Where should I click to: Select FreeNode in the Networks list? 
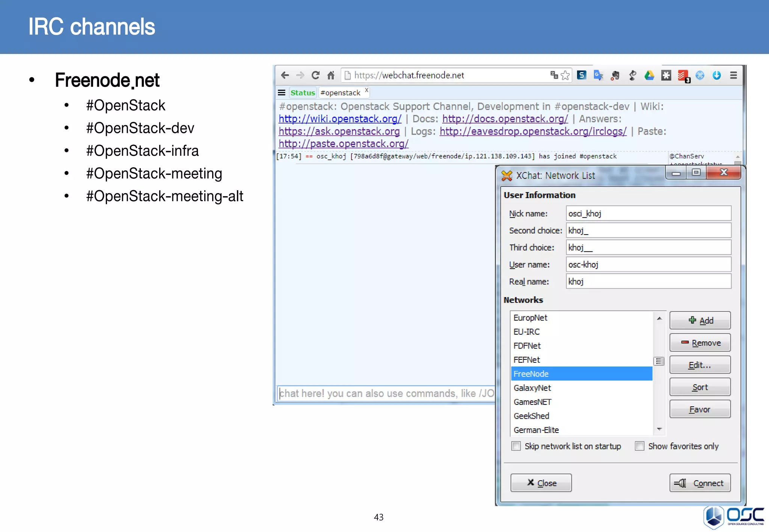tap(582, 374)
